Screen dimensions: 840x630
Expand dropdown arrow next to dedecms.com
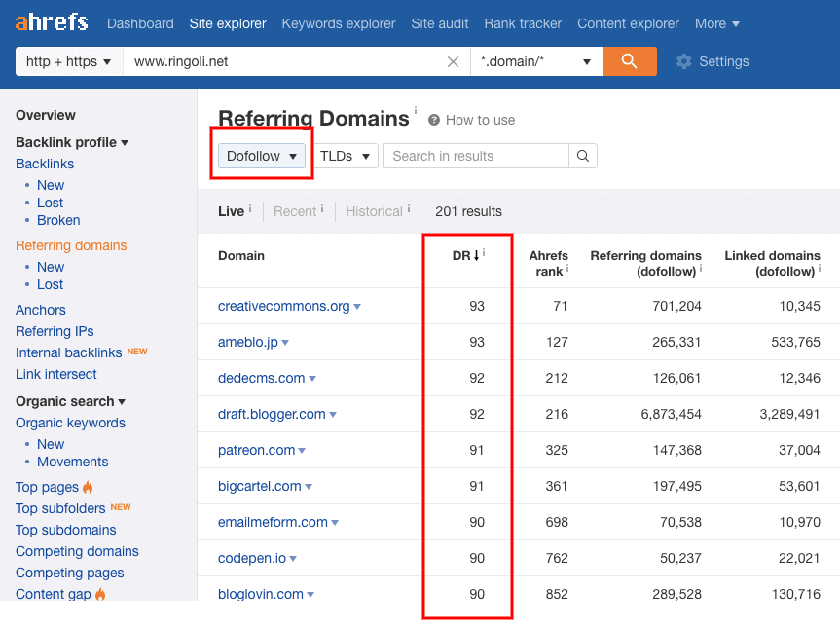312,378
